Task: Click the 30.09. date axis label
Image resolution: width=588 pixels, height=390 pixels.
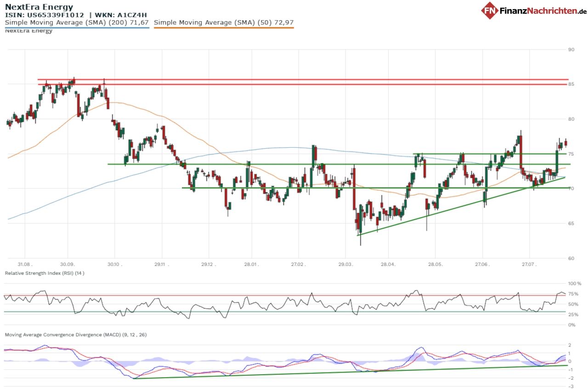Action: pyautogui.click(x=68, y=265)
